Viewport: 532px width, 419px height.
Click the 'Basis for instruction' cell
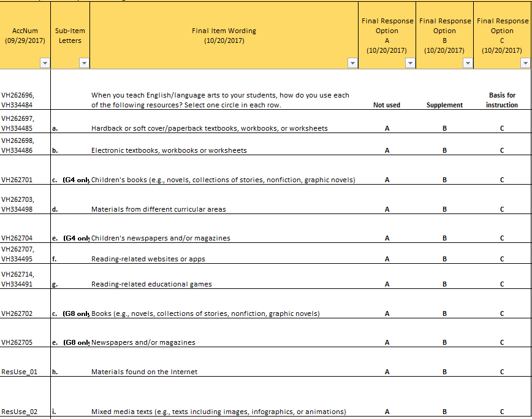point(502,100)
